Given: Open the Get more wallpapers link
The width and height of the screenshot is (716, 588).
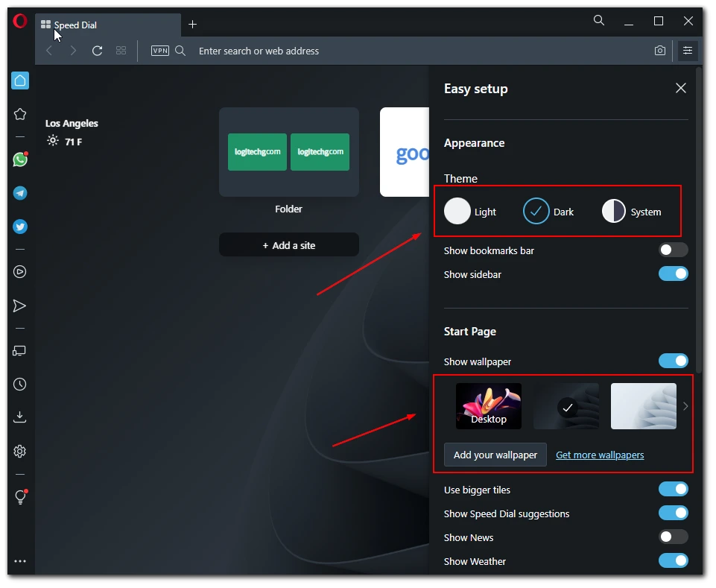Looking at the screenshot, I should click(600, 455).
